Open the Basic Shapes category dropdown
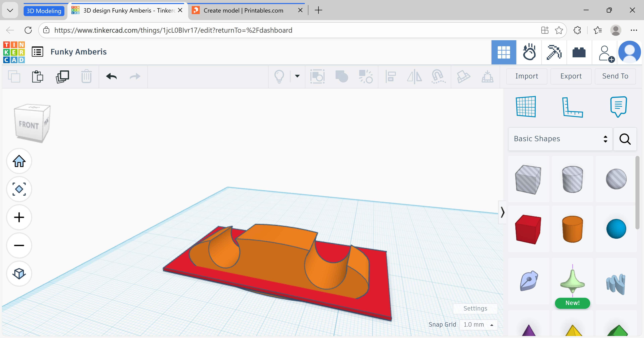The image size is (644, 338). click(560, 139)
